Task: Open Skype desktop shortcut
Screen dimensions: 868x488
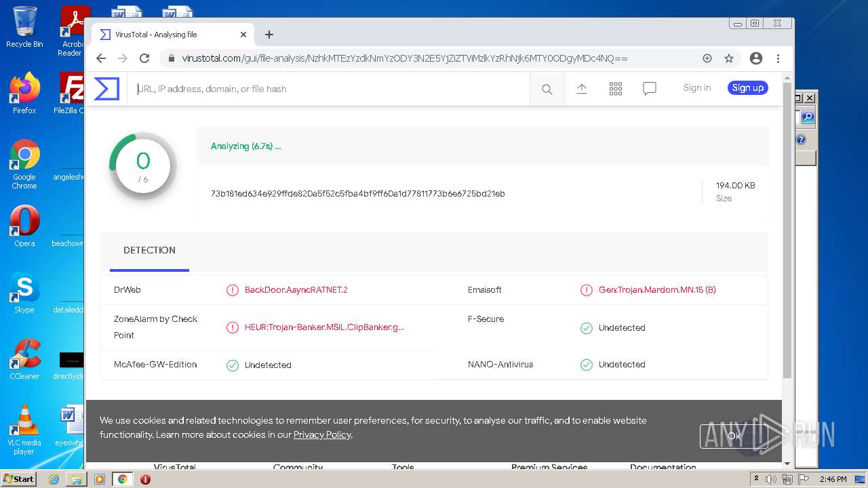Action: [24, 293]
